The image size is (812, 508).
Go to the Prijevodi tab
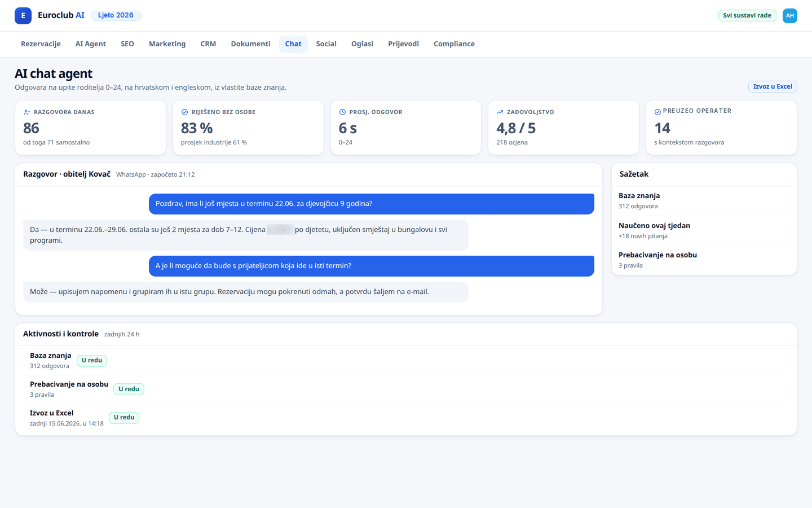click(403, 44)
